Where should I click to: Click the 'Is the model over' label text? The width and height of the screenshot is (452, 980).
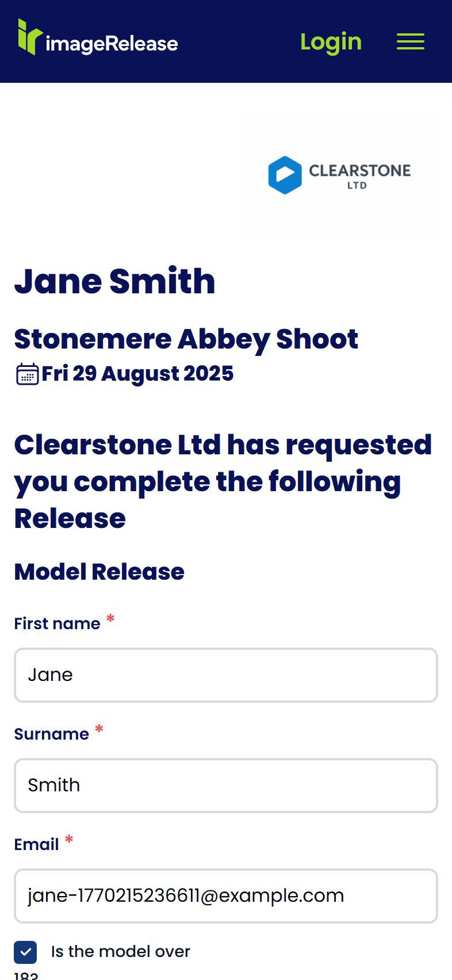[x=120, y=951]
